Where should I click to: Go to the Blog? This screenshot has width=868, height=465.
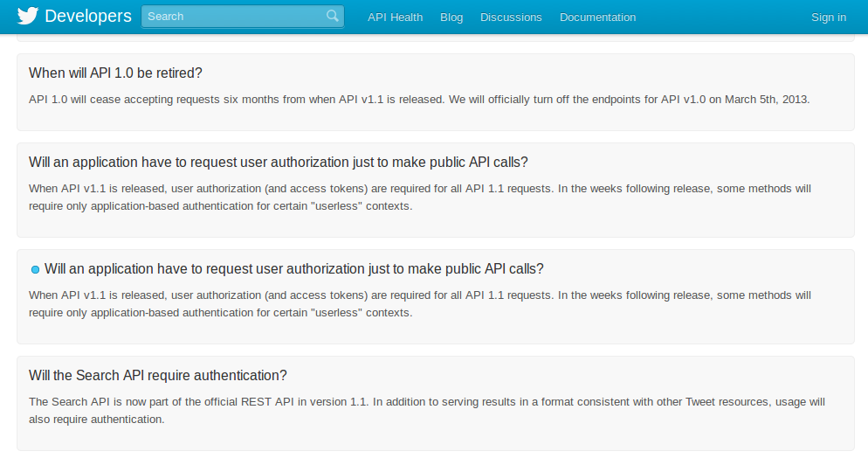tap(451, 17)
